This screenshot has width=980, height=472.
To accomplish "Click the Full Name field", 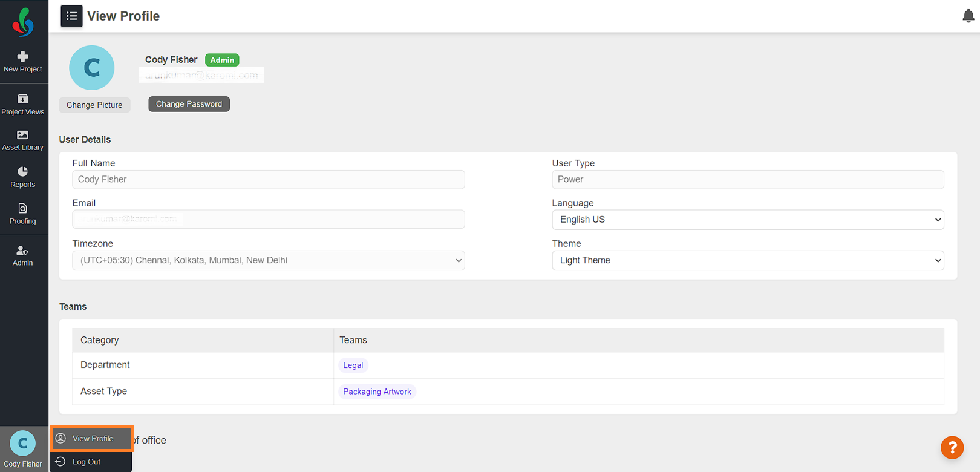I will point(269,179).
